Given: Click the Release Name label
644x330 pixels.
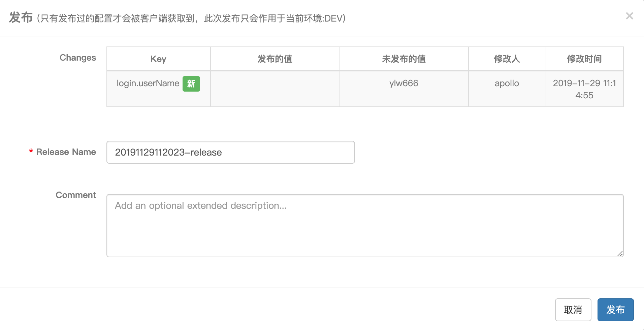Looking at the screenshot, I should (66, 152).
